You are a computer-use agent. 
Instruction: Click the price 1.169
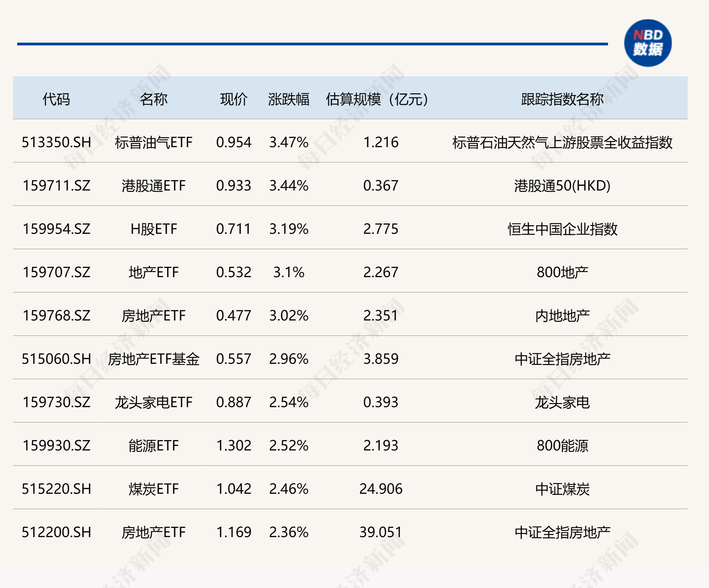(x=234, y=532)
